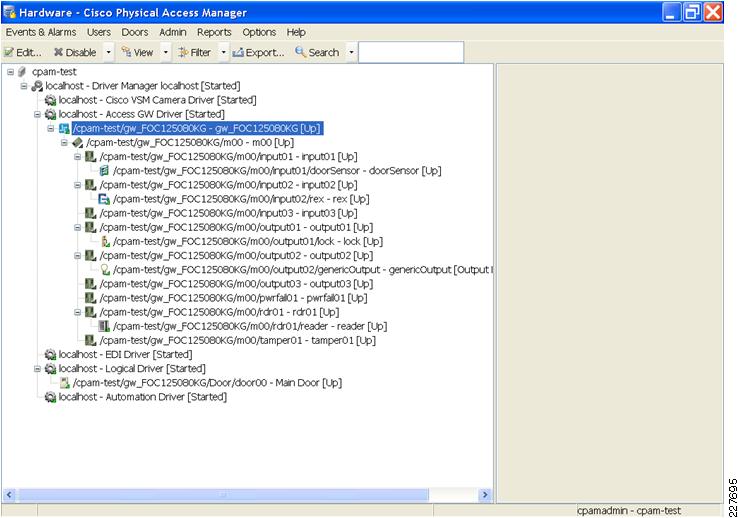
Task: Click the gw_FOC125080KG gateway icon
Action: (x=64, y=128)
